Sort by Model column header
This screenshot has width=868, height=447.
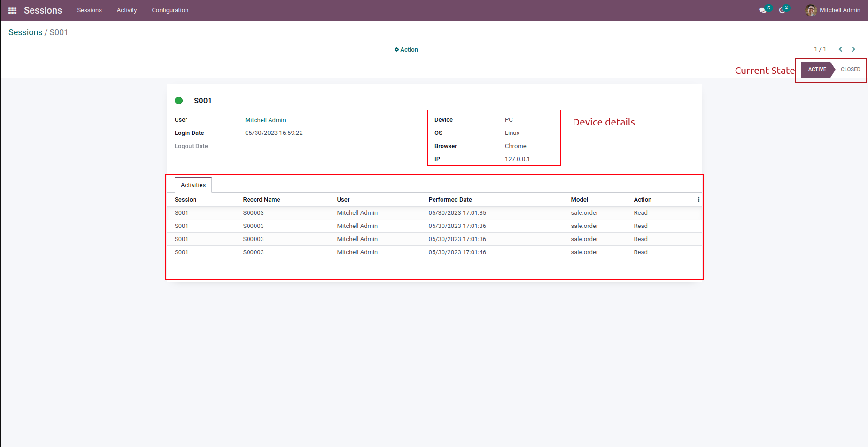[579, 200]
